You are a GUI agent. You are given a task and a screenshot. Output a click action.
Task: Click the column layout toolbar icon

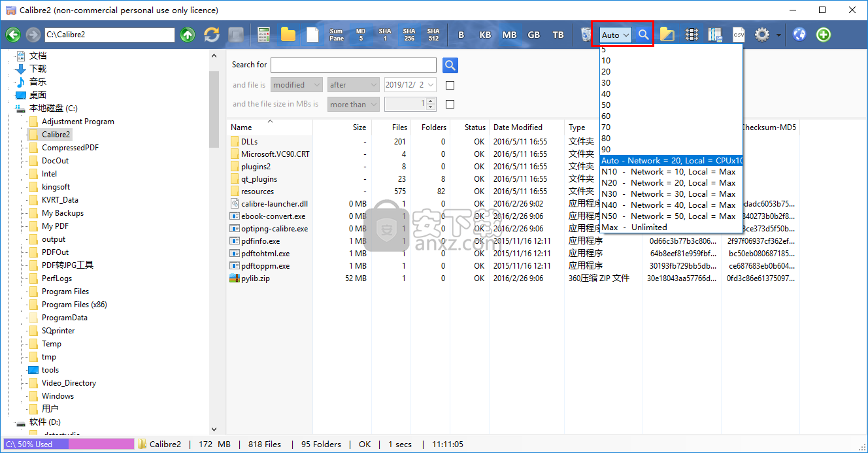692,35
